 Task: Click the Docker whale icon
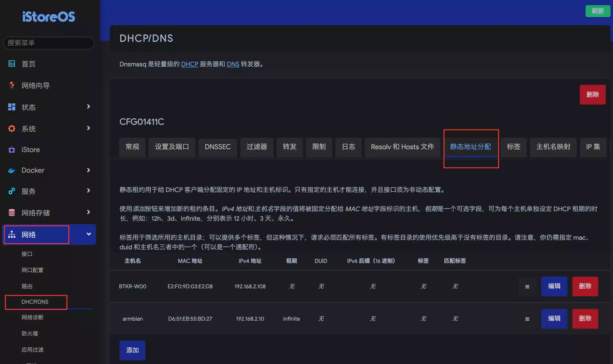click(x=12, y=170)
